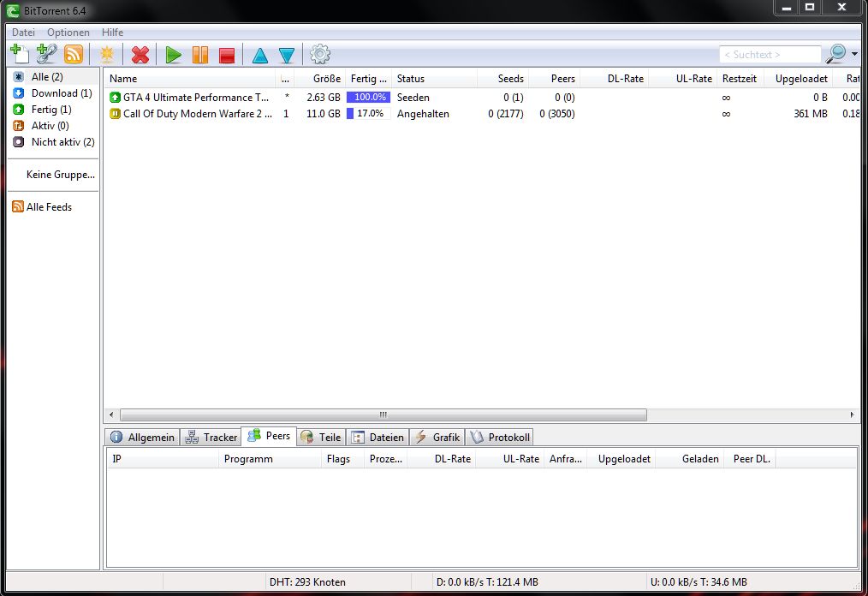Sort by Fertig column header
The image size is (868, 596).
click(368, 79)
